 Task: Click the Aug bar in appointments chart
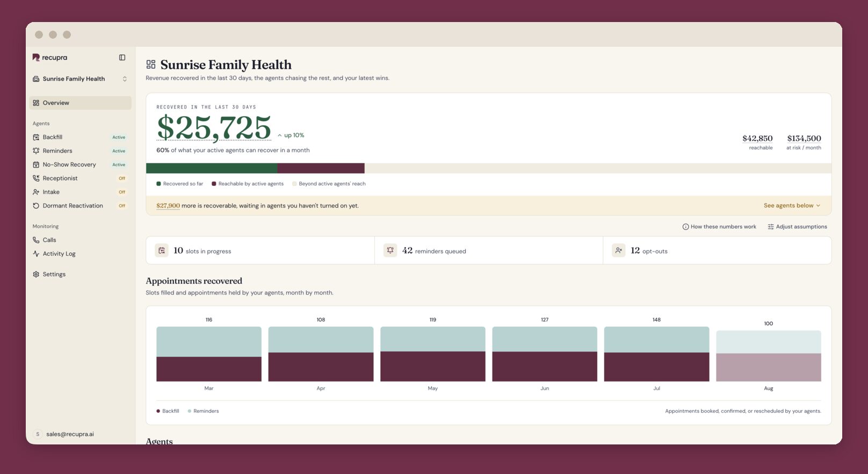point(769,356)
